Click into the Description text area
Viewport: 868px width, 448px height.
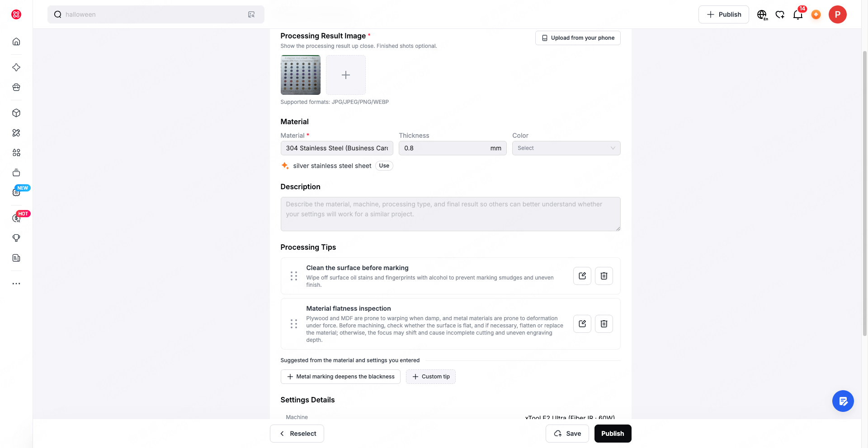[x=450, y=214]
